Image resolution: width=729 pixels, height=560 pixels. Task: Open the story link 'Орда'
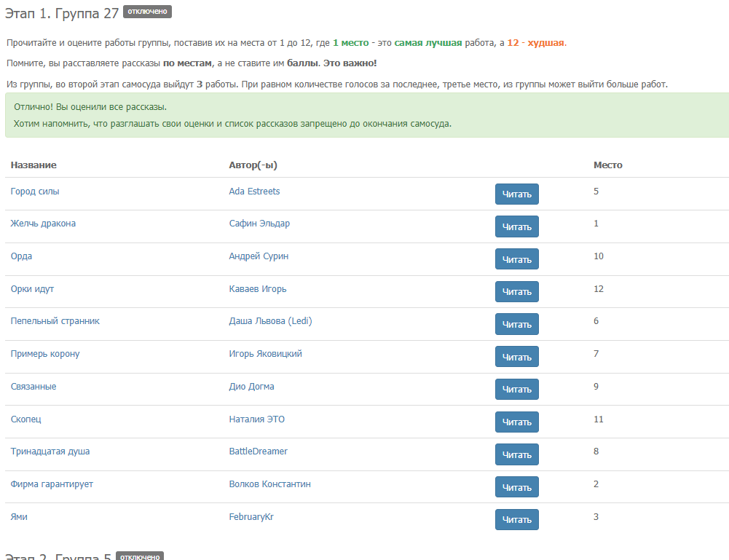pos(21,256)
